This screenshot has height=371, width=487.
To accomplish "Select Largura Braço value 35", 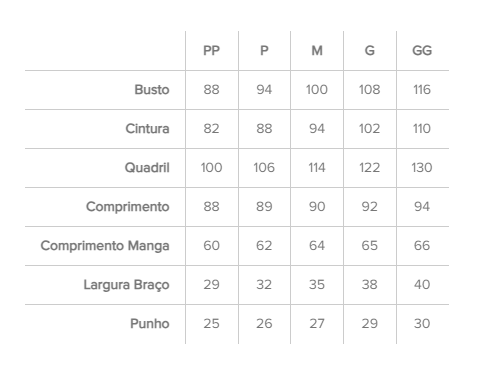I will (x=317, y=285).
